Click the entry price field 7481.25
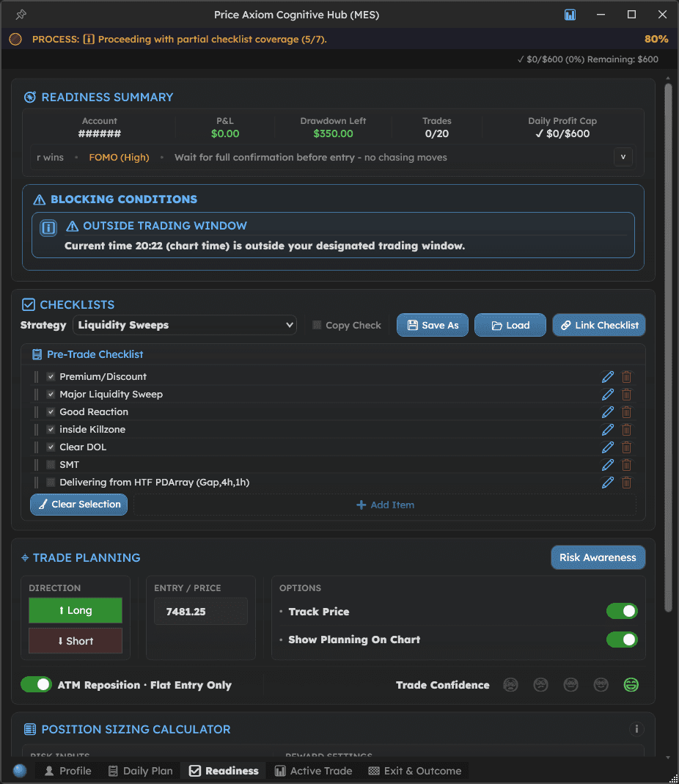 [201, 612]
